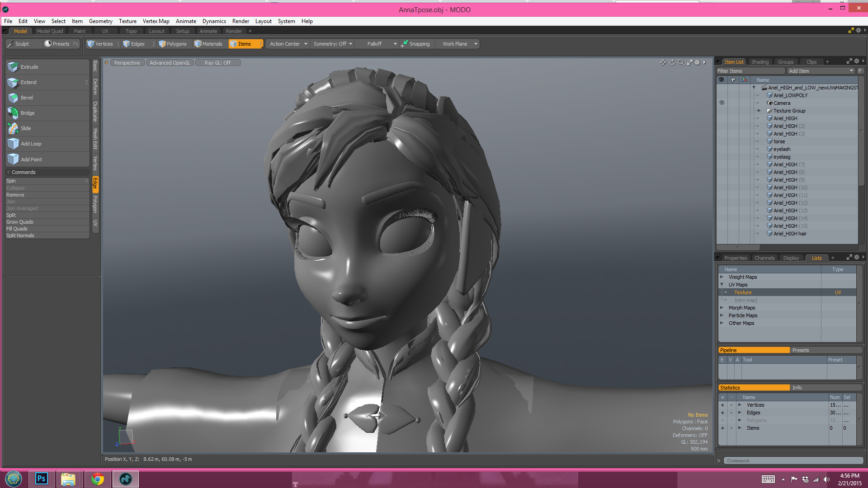
Task: Maximize the 3D viewport with expand icon
Action: tap(689, 62)
